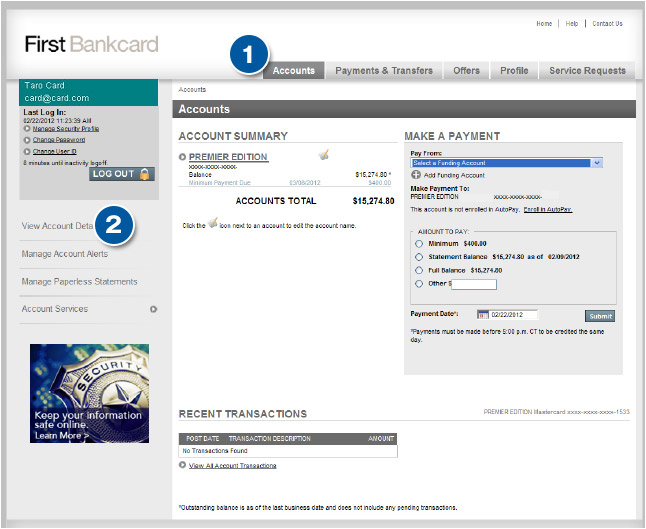Open the Help link
646x529 pixels.
(x=571, y=23)
